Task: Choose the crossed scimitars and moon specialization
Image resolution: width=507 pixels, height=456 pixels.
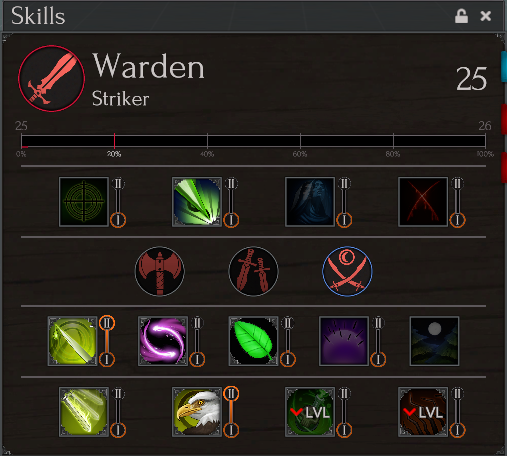Action: click(347, 271)
